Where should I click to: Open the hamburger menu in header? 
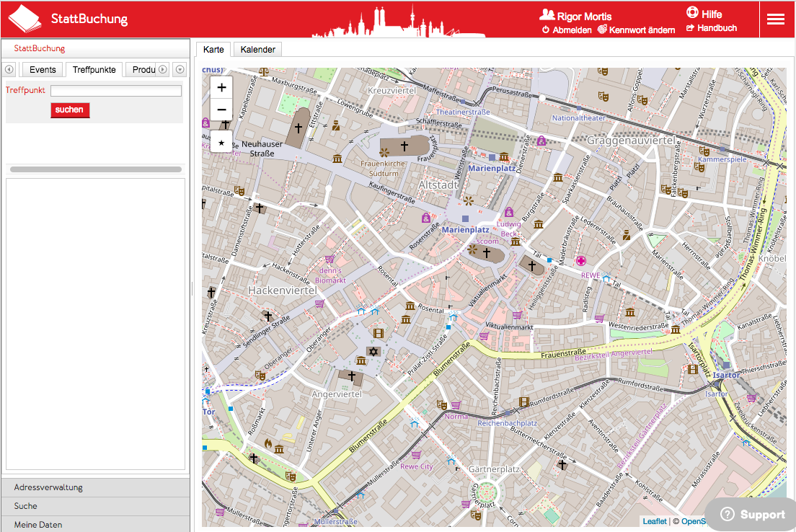tap(776, 19)
